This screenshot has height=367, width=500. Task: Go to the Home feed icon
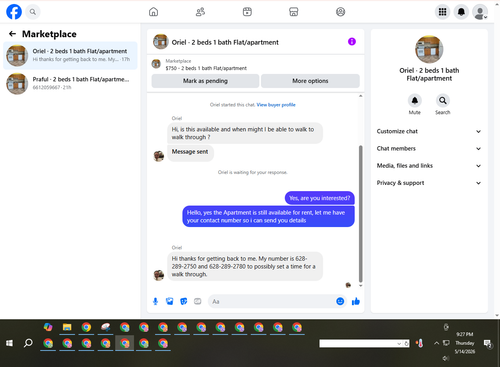point(153,12)
